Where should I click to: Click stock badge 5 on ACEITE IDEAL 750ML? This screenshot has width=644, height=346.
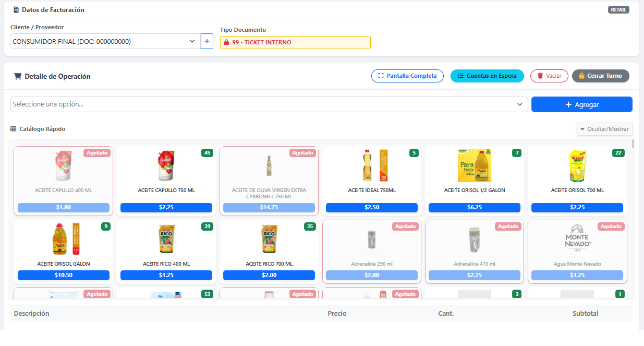point(415,153)
